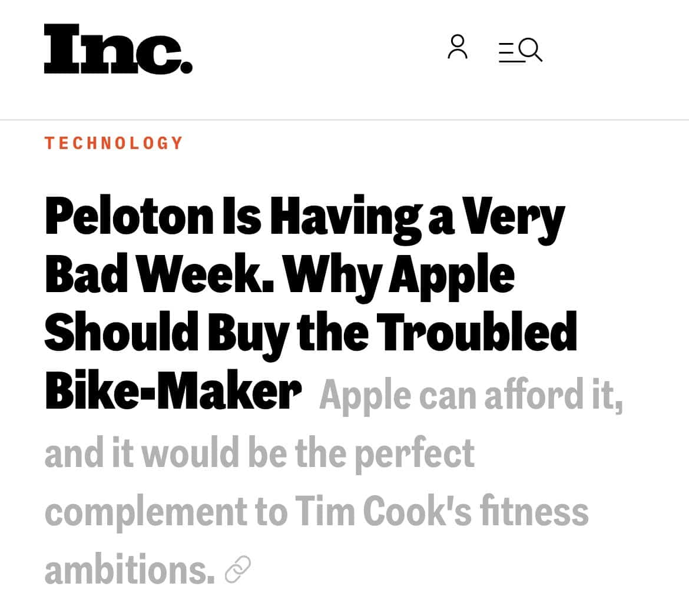Viewport: 689px width, 616px height.
Task: Click the Inc. logo to go home
Action: (118, 49)
